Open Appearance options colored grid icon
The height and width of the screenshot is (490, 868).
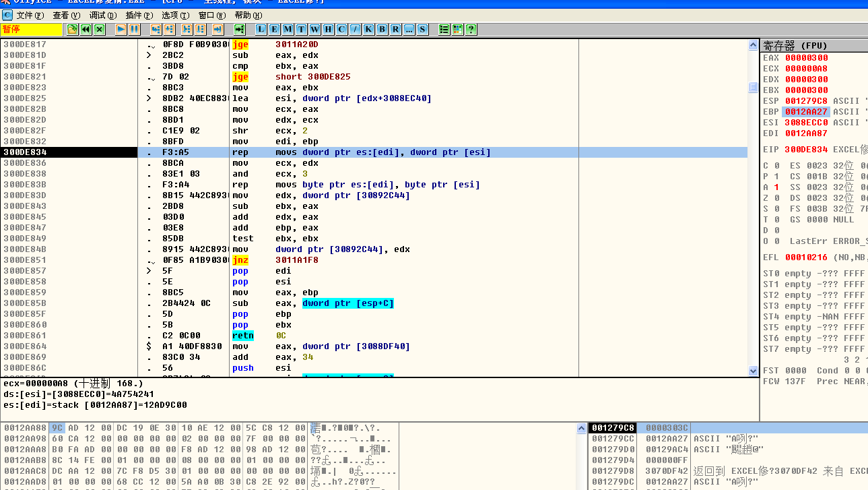tap(457, 29)
